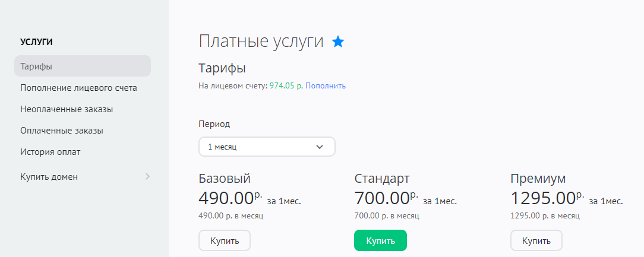644x257 pixels.
Task: Select the Стандарт plan title
Action: click(x=382, y=179)
